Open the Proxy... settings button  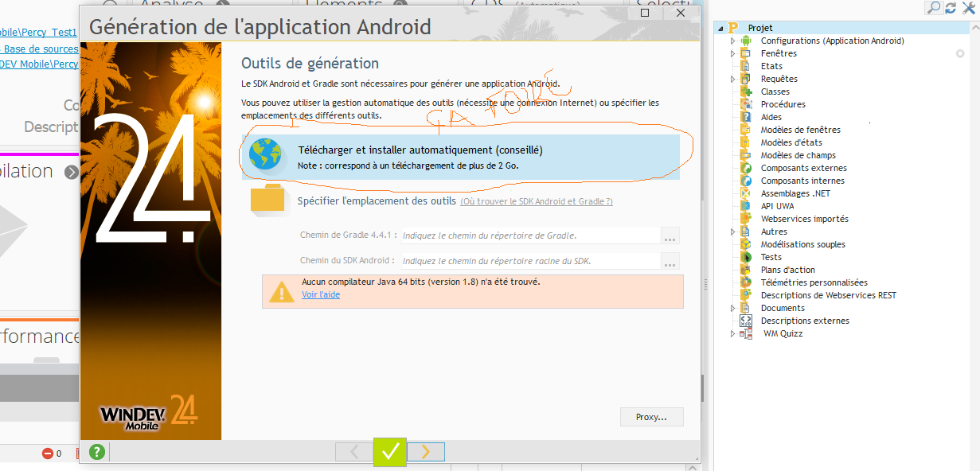[x=651, y=417]
